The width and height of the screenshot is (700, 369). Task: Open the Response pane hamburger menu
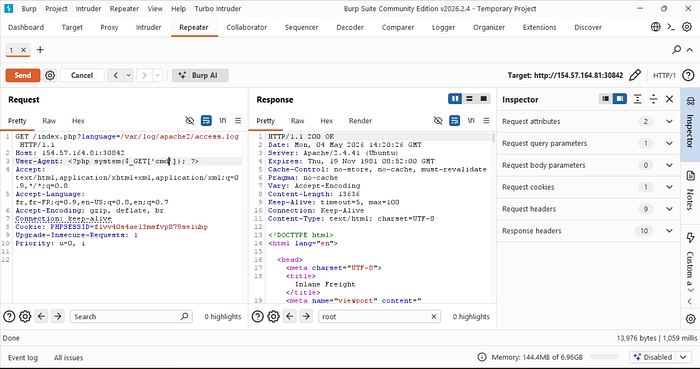click(486, 120)
